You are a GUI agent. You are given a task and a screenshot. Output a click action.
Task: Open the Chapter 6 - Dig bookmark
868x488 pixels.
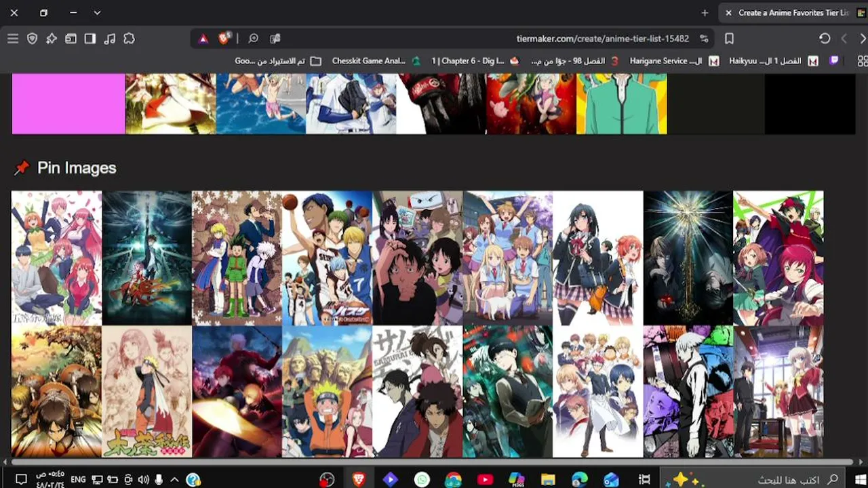coord(475,61)
